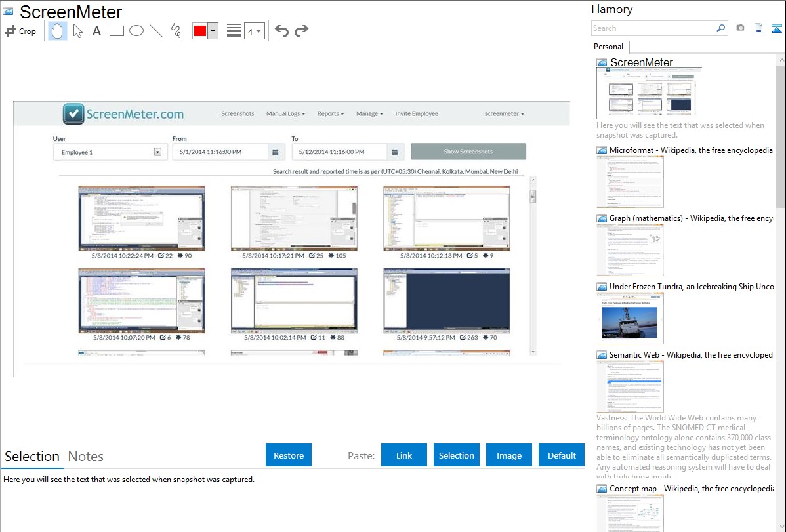This screenshot has height=532, width=786.
Task: Open screenshot taken 5/8/2014 10:12:18 PM
Action: tap(447, 218)
